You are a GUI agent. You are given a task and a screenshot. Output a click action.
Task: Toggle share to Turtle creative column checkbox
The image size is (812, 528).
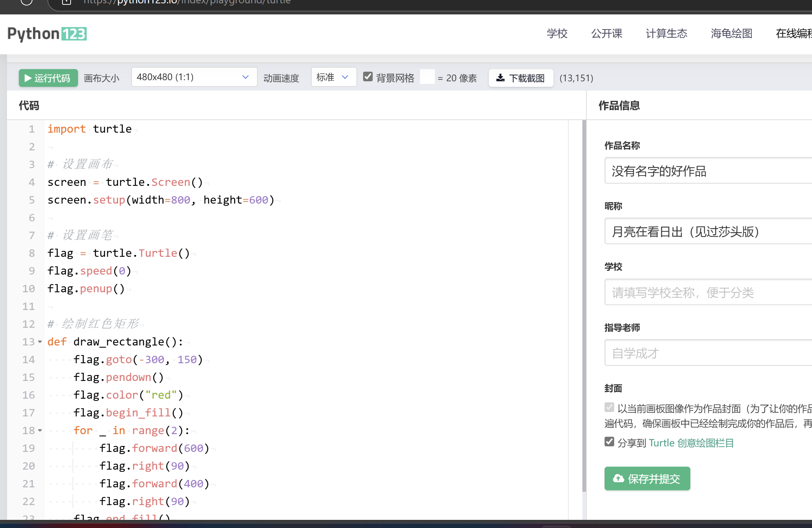tap(609, 442)
